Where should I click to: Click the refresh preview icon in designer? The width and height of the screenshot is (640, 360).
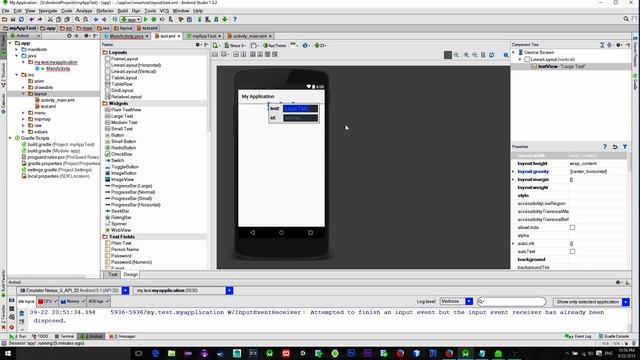coord(492,55)
